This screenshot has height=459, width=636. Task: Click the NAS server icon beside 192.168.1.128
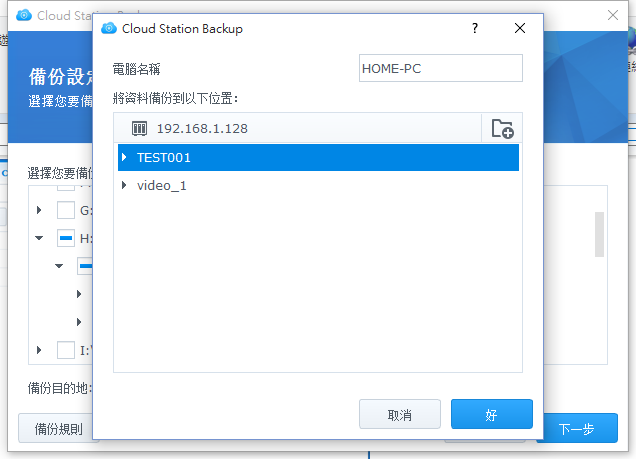tap(139, 129)
